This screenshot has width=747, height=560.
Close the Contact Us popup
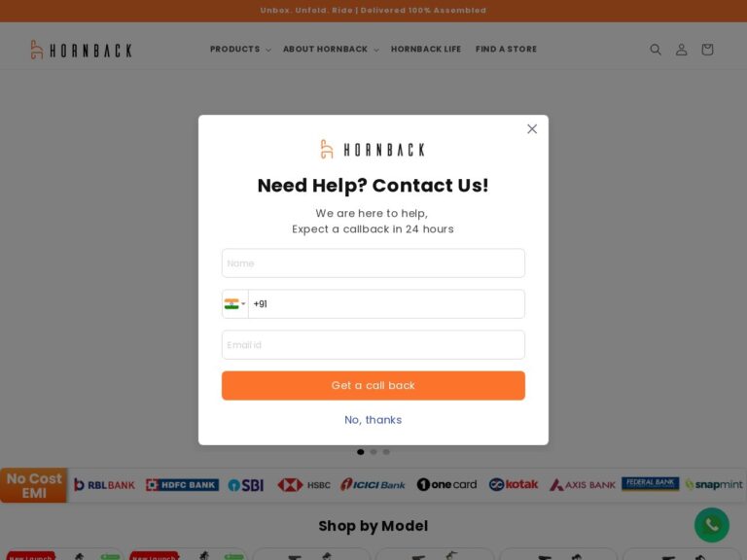pyautogui.click(x=532, y=129)
